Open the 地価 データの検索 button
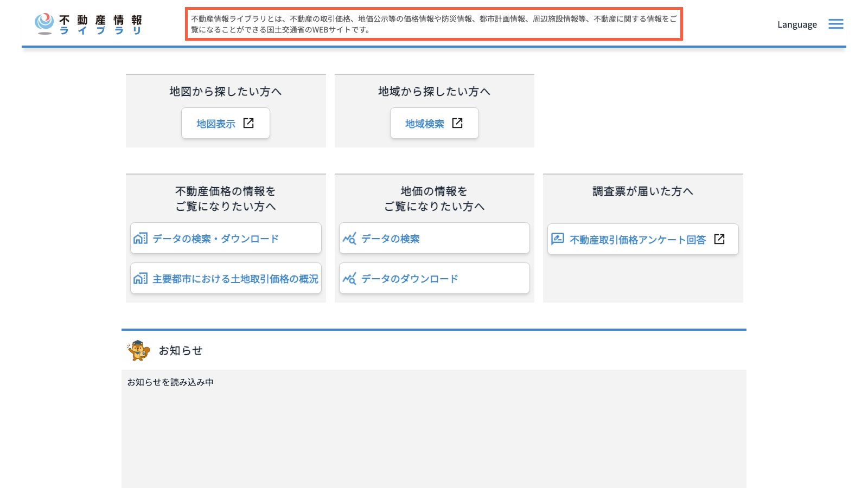Screen dimensions: 868x488 (434, 238)
